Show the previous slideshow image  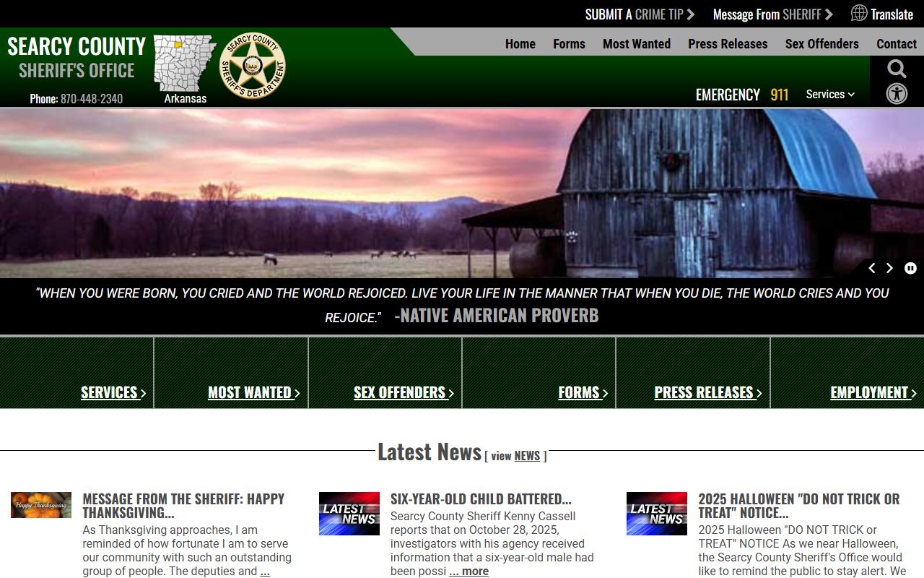pos(871,268)
